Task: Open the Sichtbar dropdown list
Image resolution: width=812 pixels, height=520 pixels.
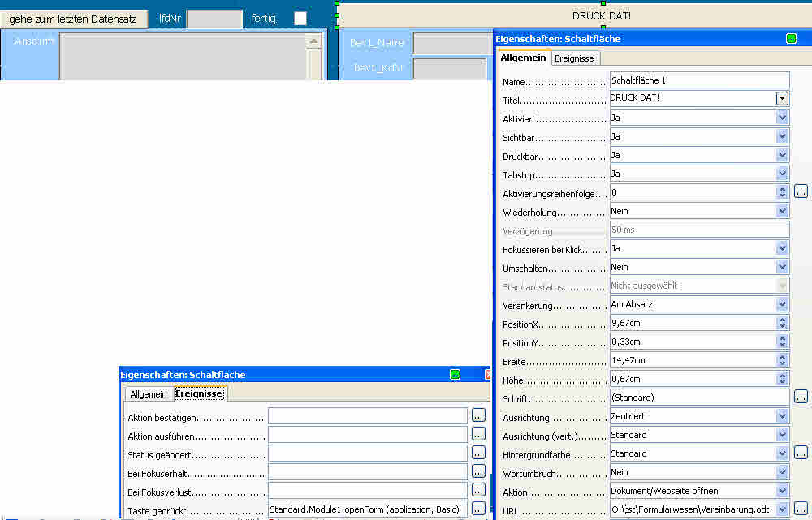Action: click(782, 136)
